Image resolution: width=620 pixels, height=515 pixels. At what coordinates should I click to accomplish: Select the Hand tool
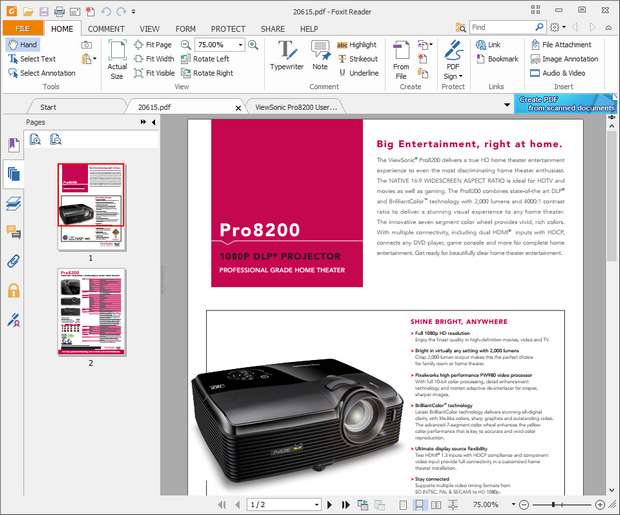[23, 44]
